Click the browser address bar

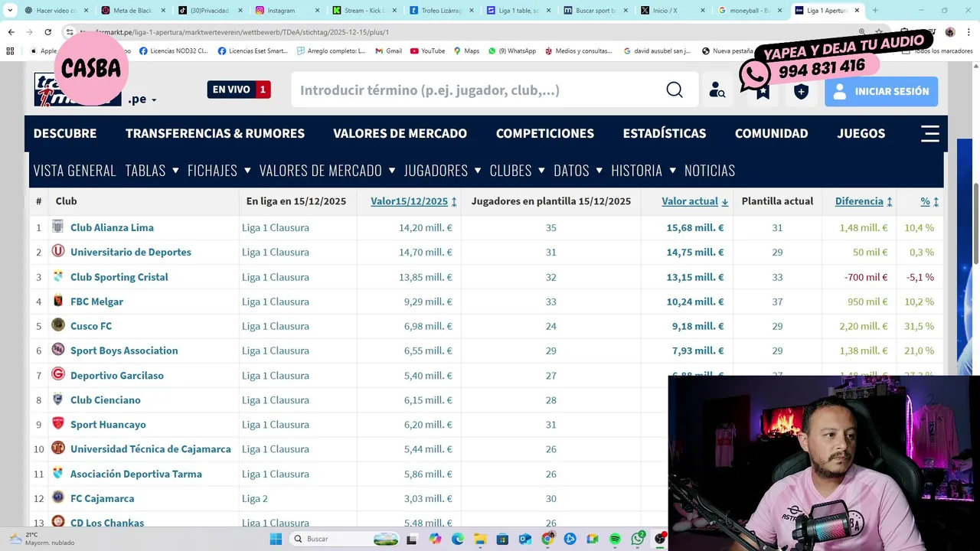pos(459,32)
